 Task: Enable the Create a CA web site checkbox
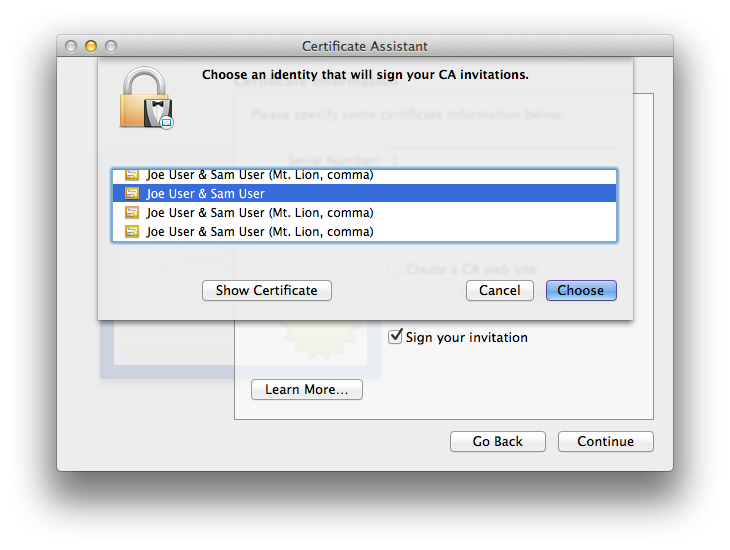coord(396,269)
